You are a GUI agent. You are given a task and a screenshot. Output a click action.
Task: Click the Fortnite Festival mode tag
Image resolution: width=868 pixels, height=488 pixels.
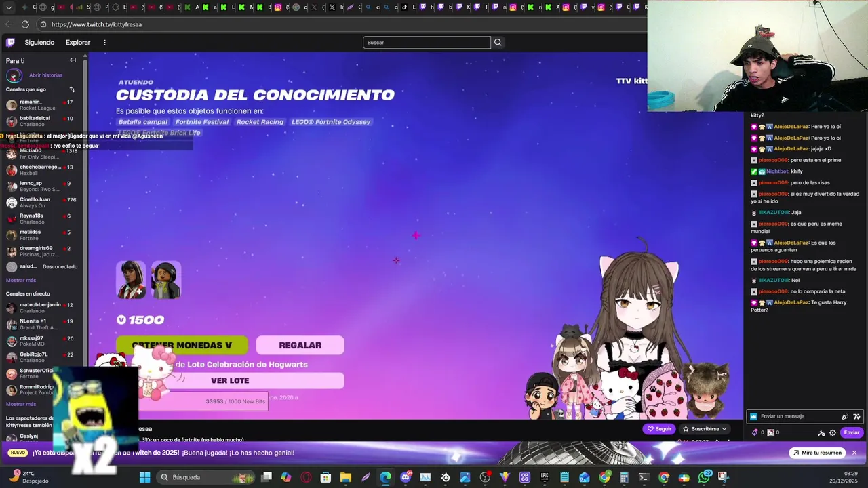202,122
